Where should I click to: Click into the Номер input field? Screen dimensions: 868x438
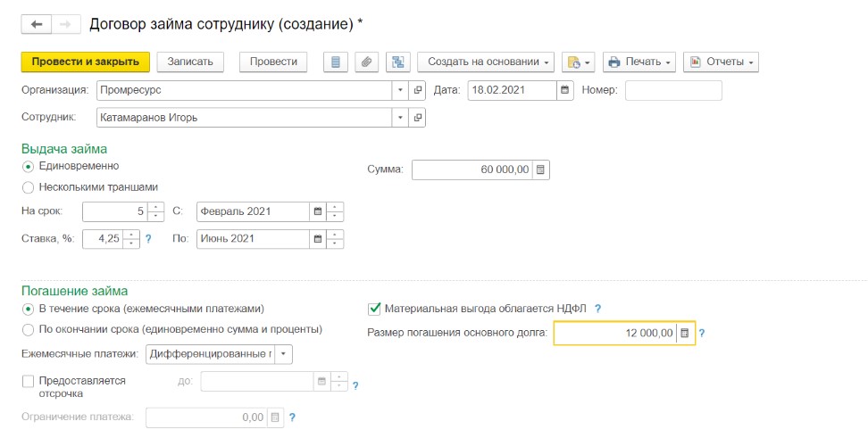point(673,90)
